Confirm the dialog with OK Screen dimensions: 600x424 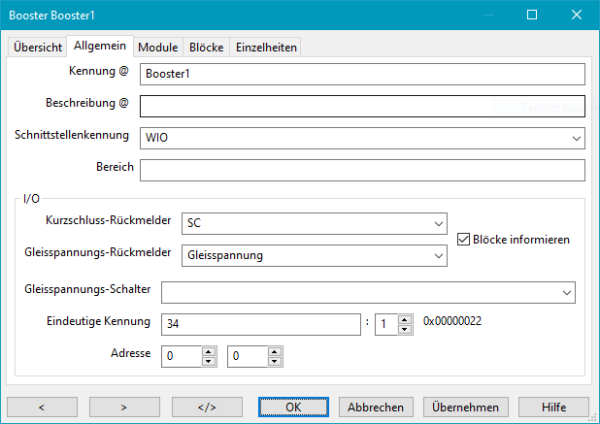pyautogui.click(x=293, y=407)
